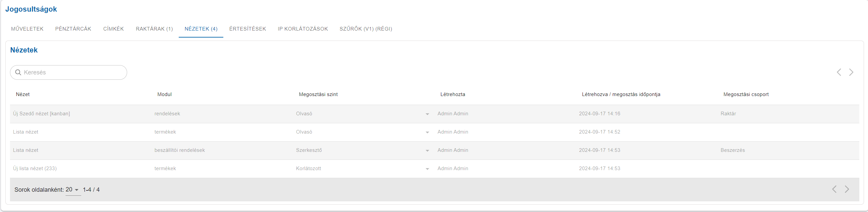Click bottom next page chevron in footer
The width and height of the screenshot is (868, 212).
tap(847, 189)
